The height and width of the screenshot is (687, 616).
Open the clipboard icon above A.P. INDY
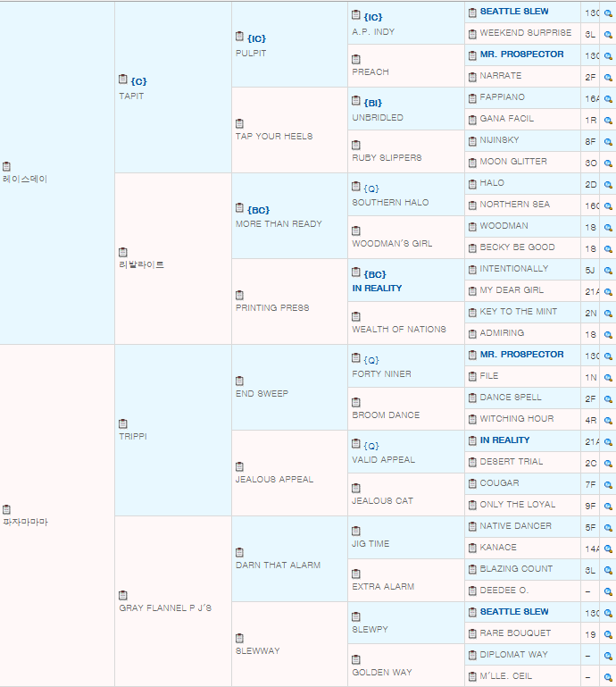click(x=356, y=15)
